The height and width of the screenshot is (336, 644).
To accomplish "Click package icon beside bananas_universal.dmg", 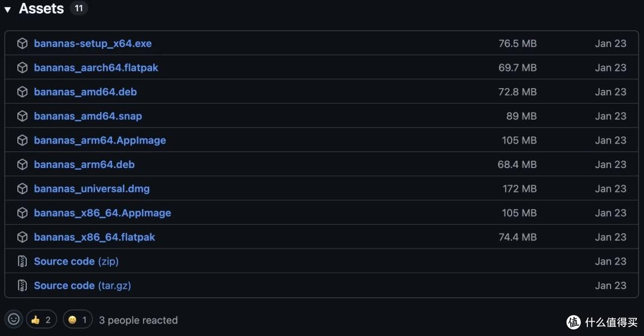I will click(x=22, y=189).
